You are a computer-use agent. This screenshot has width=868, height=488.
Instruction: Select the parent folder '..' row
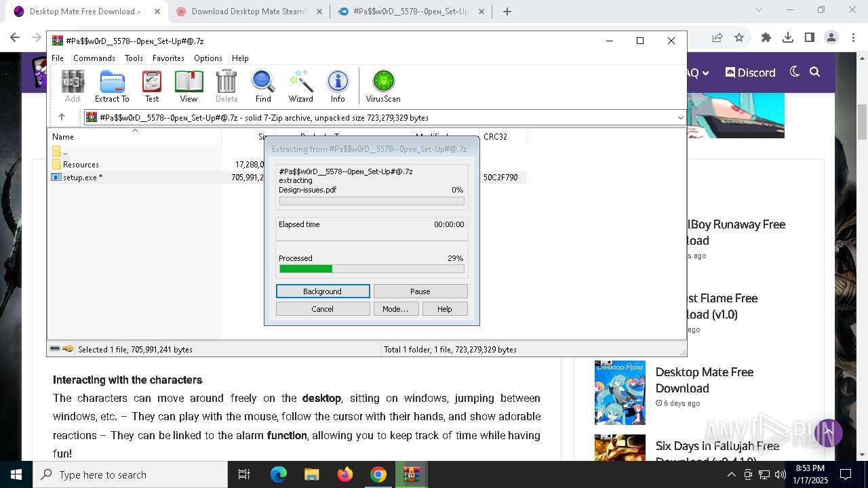pos(136,151)
